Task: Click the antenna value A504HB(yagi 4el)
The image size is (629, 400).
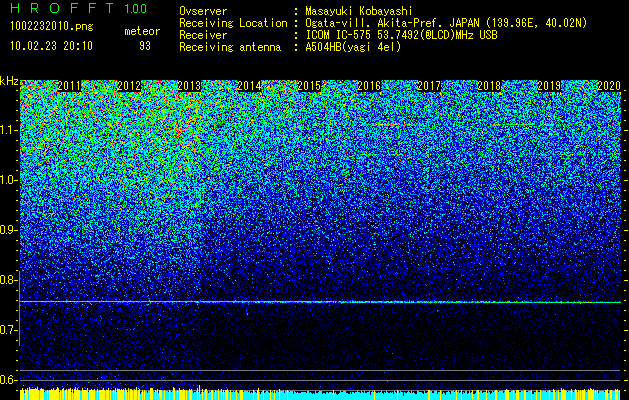Action: [353, 47]
